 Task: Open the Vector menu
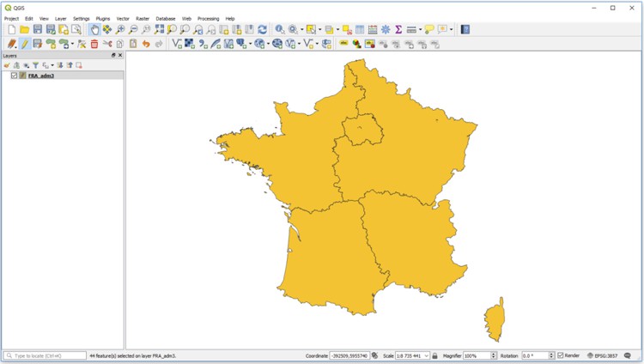[x=123, y=18]
